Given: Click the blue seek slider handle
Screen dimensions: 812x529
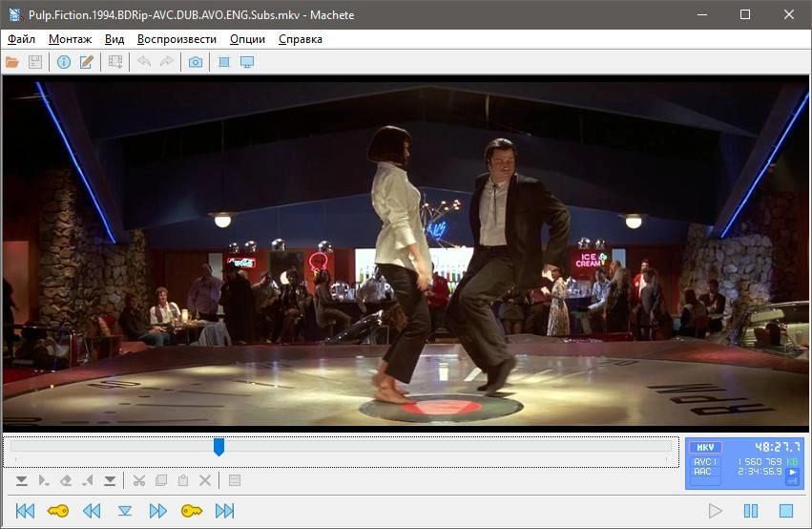Looking at the screenshot, I should (219, 447).
